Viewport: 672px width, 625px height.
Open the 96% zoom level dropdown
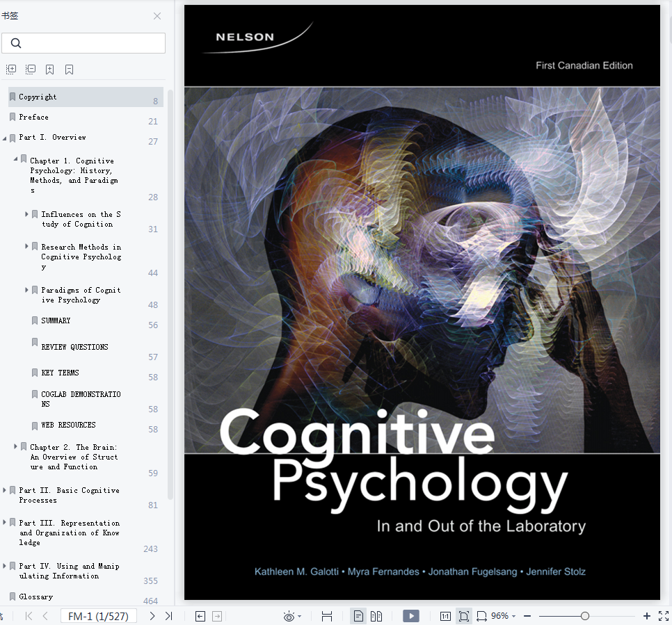(503, 616)
